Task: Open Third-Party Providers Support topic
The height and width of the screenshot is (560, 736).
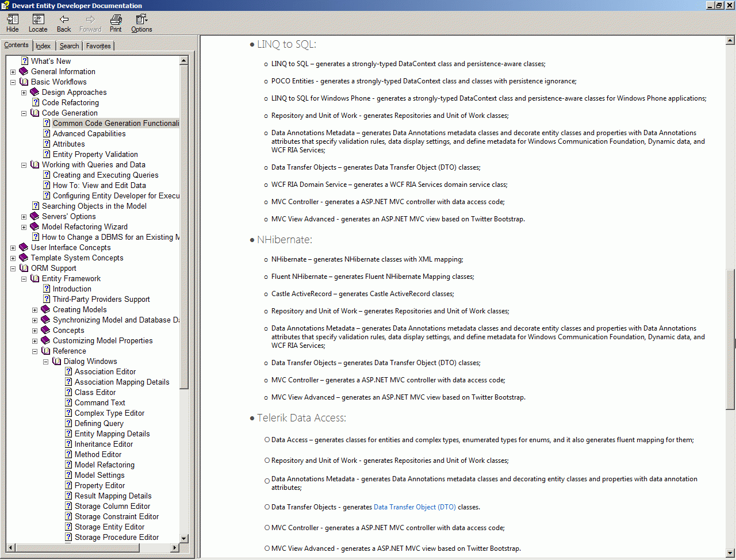Action: 101,299
